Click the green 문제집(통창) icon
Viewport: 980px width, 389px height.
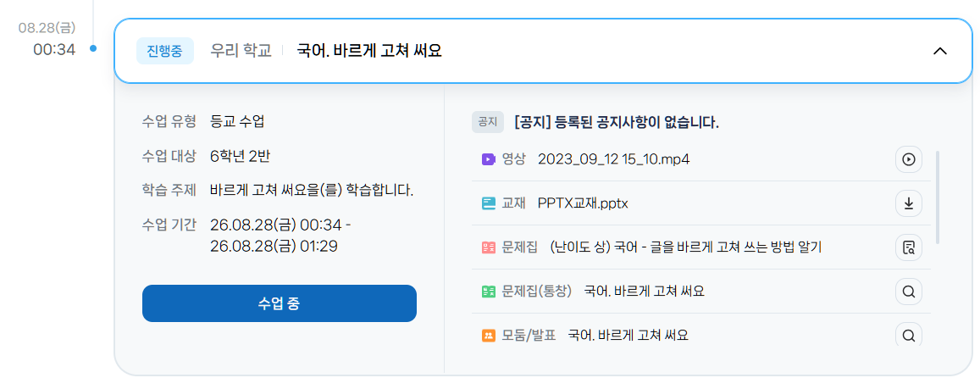click(x=489, y=292)
